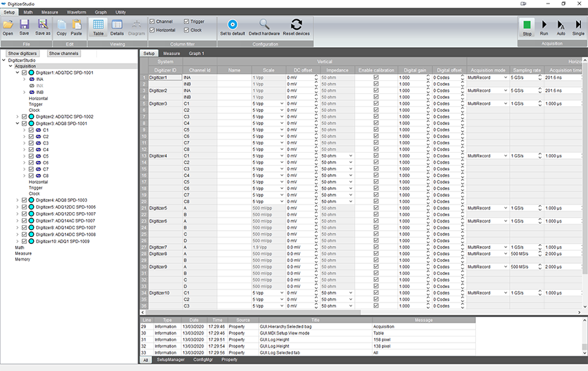Screen dimensions: 588x371
Task: Trigger a Single acquisition
Action: point(578,25)
